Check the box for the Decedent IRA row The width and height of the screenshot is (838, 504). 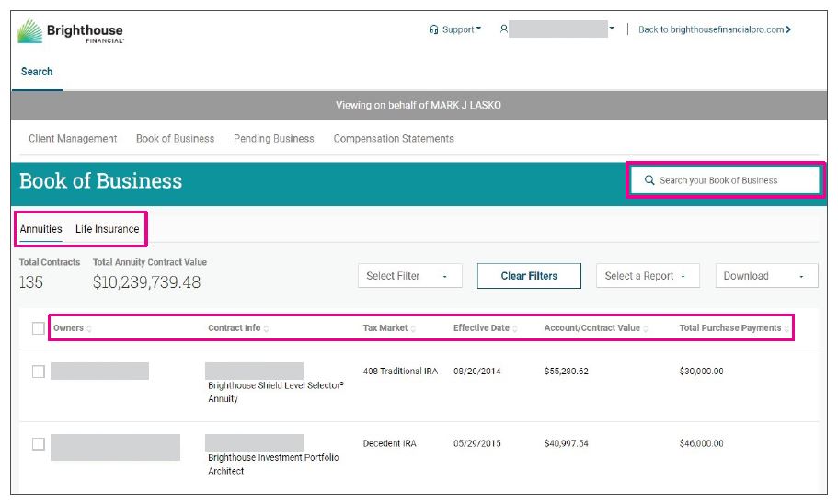pyautogui.click(x=38, y=443)
